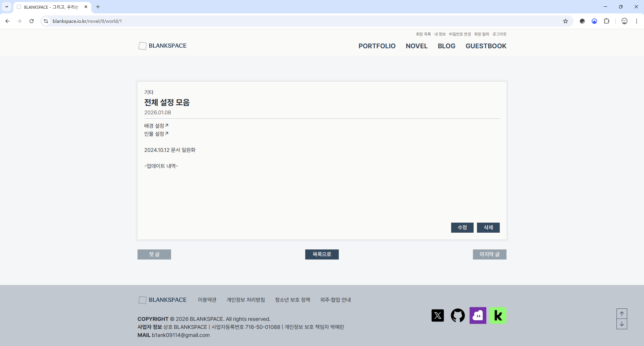Viewport: 644px width, 346px height.
Task: Reload the page
Action: point(32,21)
